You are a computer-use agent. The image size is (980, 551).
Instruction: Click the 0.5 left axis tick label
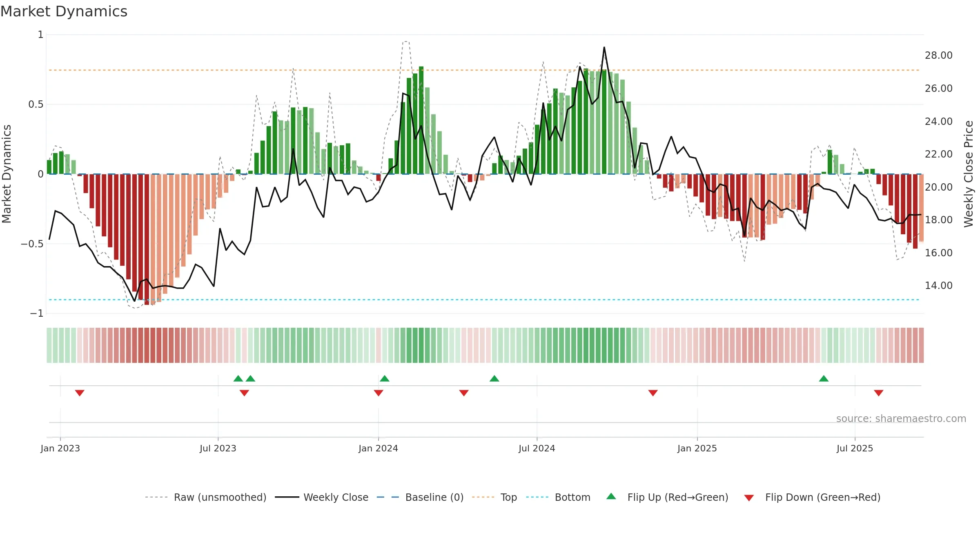[36, 104]
